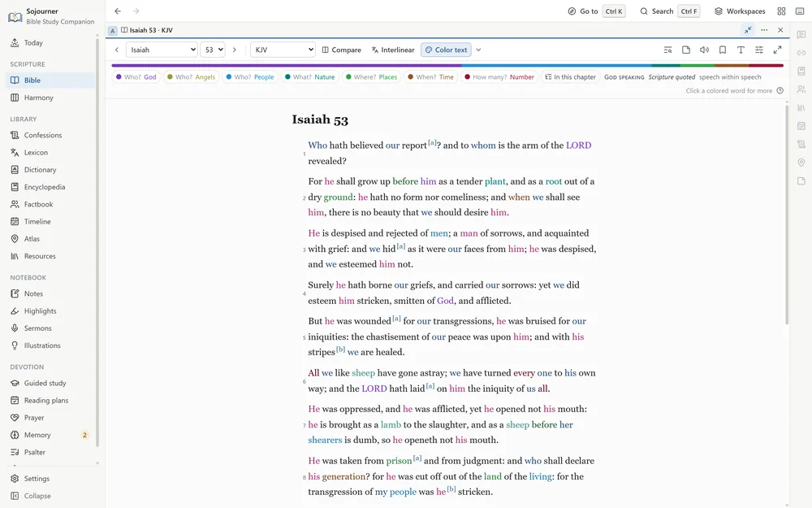Open the help icon beside colored word hint
This screenshot has width=812, height=508.
(x=780, y=91)
